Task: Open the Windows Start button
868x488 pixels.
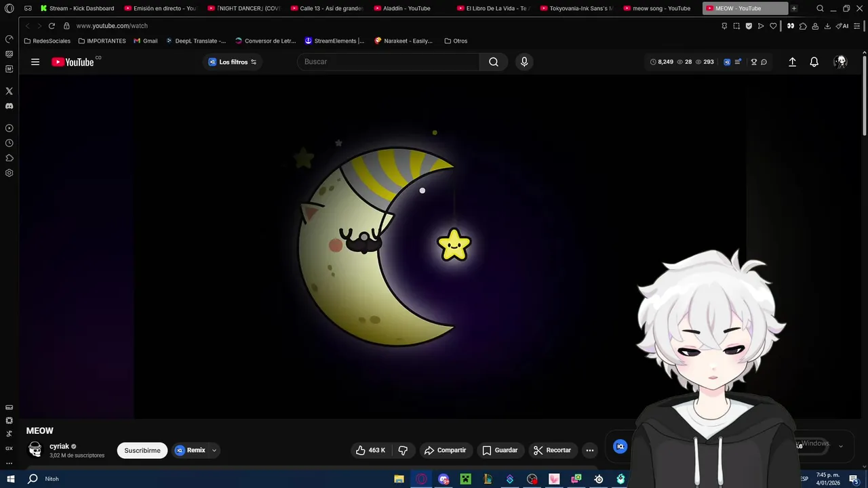Action: [10, 479]
